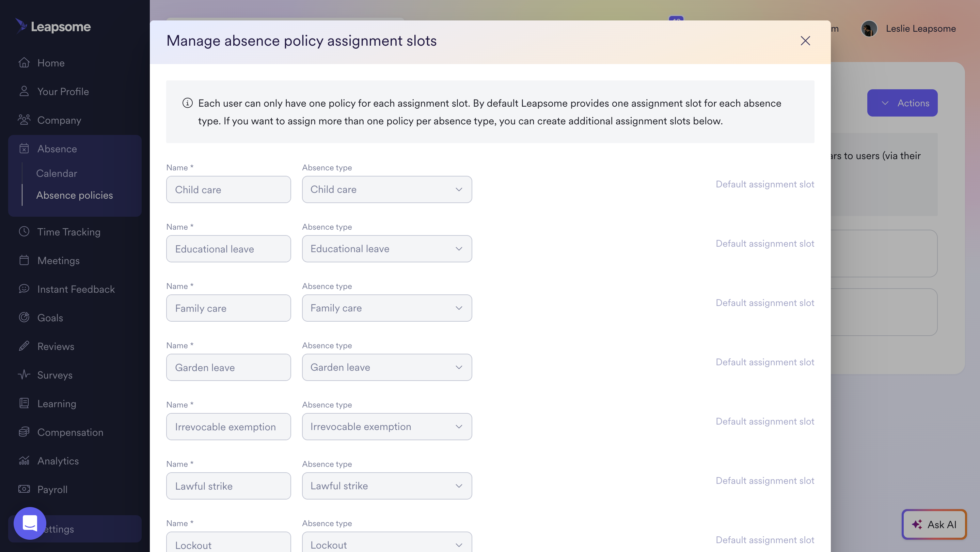The width and height of the screenshot is (980, 552).
Task: Click the Analytics chart icon
Action: (x=24, y=461)
